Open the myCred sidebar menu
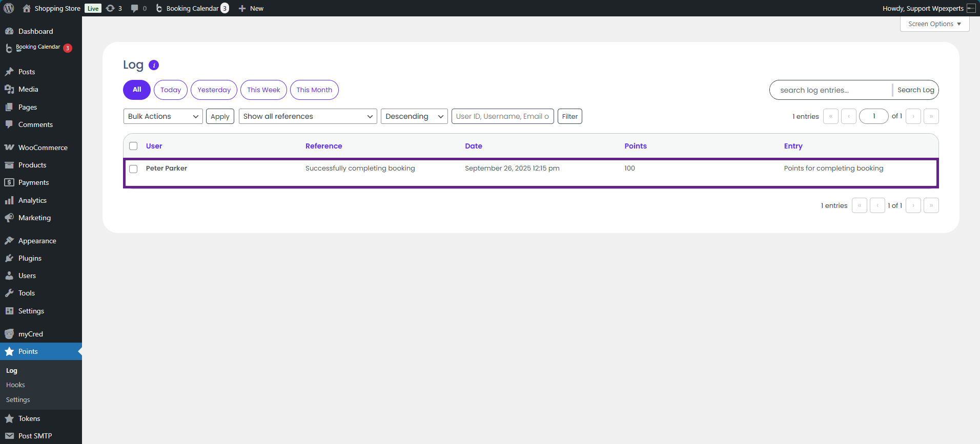Image resolution: width=980 pixels, height=444 pixels. point(30,334)
